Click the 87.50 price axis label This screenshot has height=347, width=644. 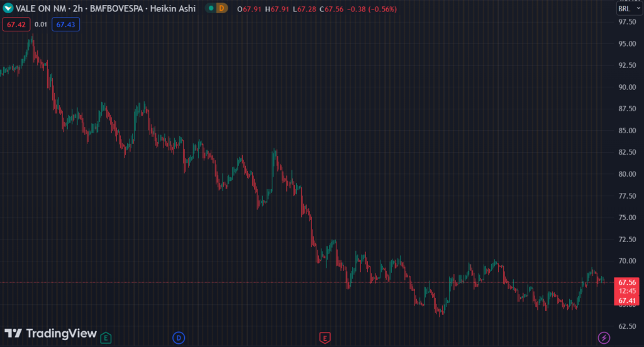pos(627,109)
